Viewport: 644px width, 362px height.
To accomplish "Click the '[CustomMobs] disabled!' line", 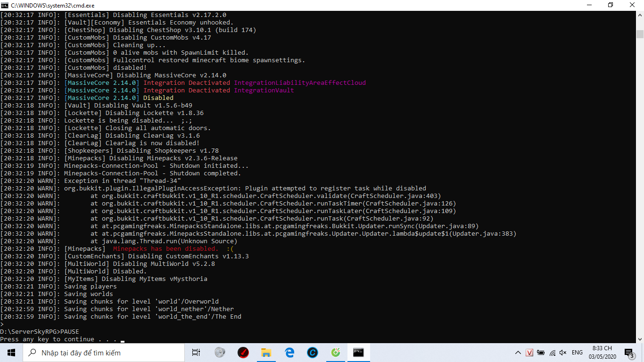I will 74,67.
